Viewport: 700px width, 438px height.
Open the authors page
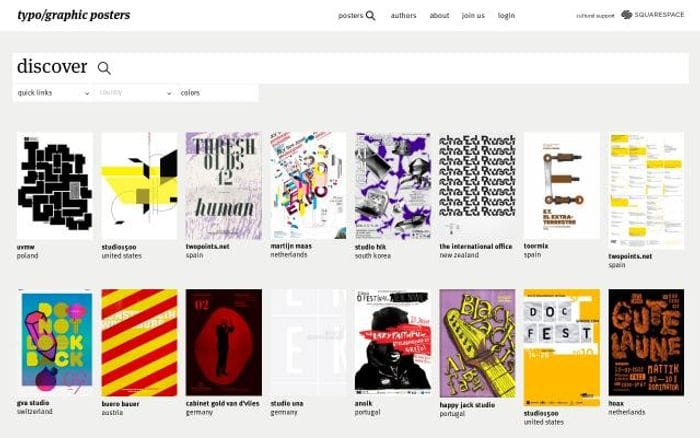tap(404, 16)
